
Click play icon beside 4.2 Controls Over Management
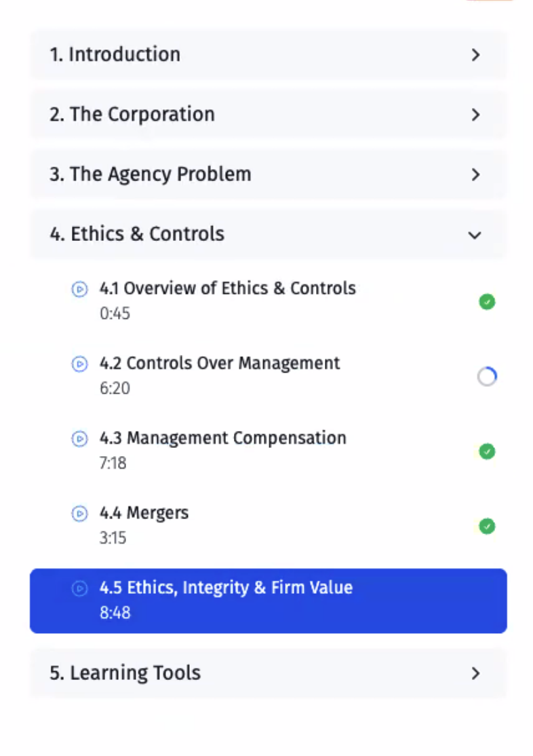coord(79,364)
